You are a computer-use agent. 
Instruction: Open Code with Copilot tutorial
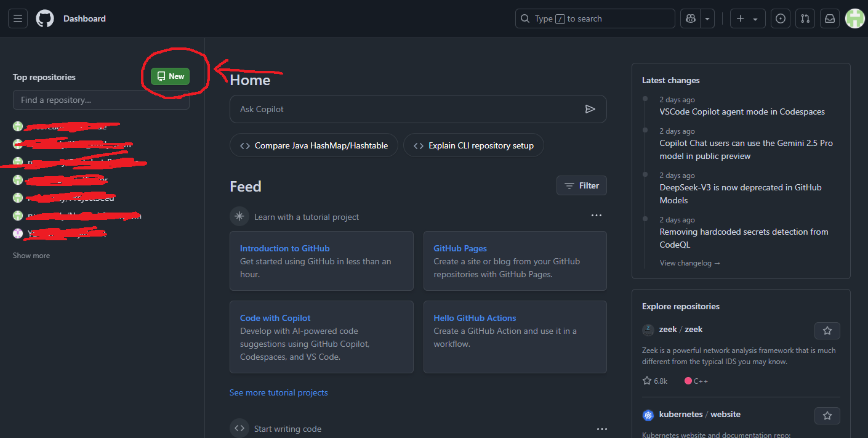pos(275,318)
